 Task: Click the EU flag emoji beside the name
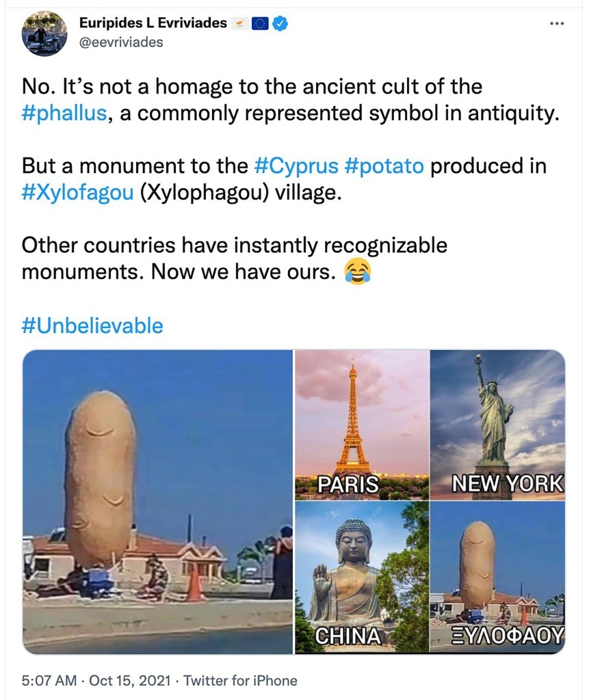[260, 24]
